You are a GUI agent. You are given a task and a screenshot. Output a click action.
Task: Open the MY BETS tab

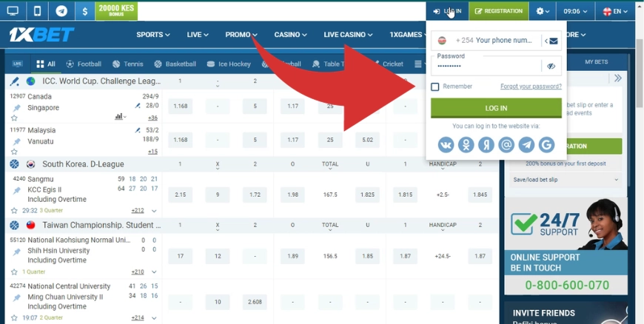pyautogui.click(x=596, y=62)
